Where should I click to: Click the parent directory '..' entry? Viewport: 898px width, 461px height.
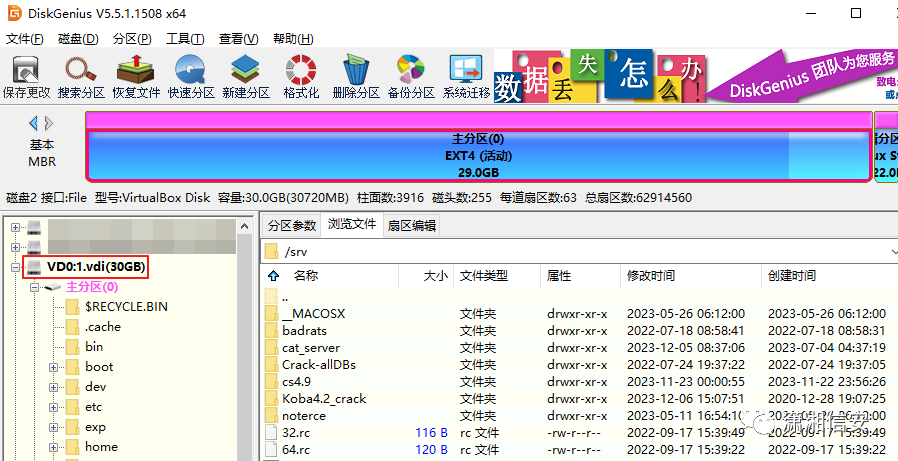pos(285,298)
